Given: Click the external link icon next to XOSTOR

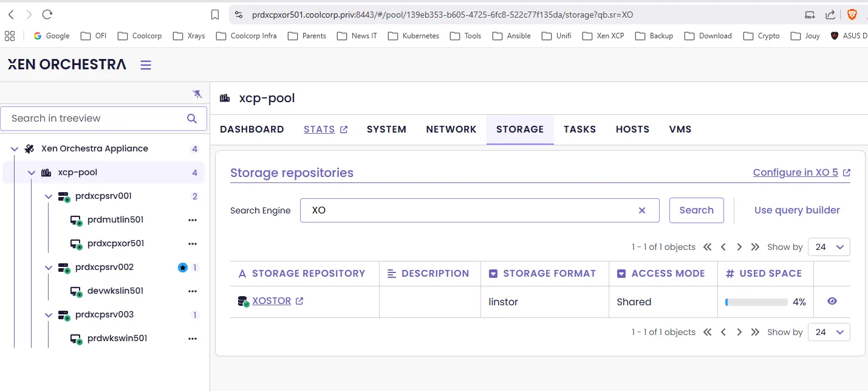Looking at the screenshot, I should (x=299, y=301).
